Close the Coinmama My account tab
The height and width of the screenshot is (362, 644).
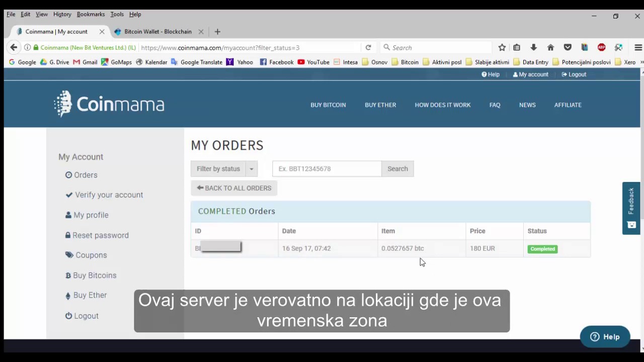click(x=102, y=31)
